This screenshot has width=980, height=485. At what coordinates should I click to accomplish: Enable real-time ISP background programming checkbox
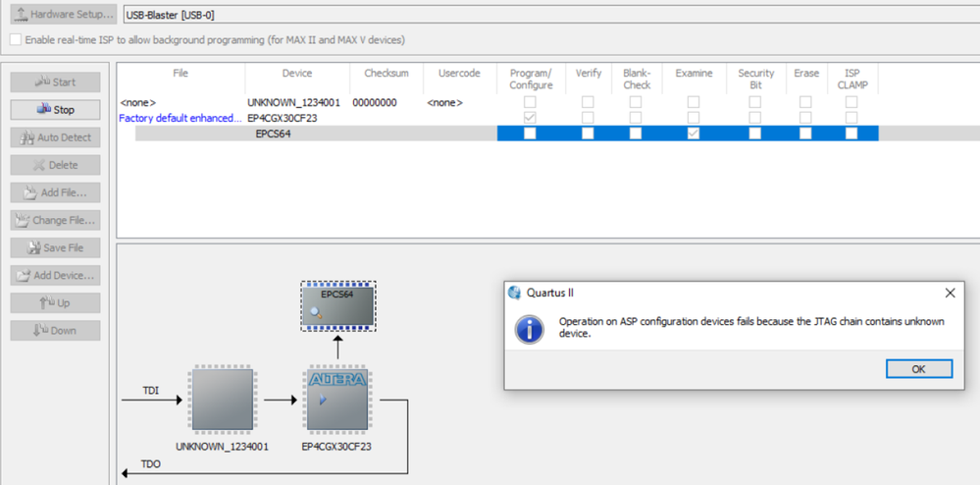tap(15, 40)
